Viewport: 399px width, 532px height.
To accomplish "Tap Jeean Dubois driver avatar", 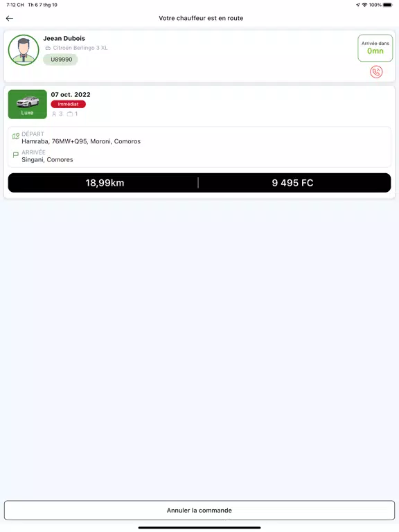I will (24, 50).
